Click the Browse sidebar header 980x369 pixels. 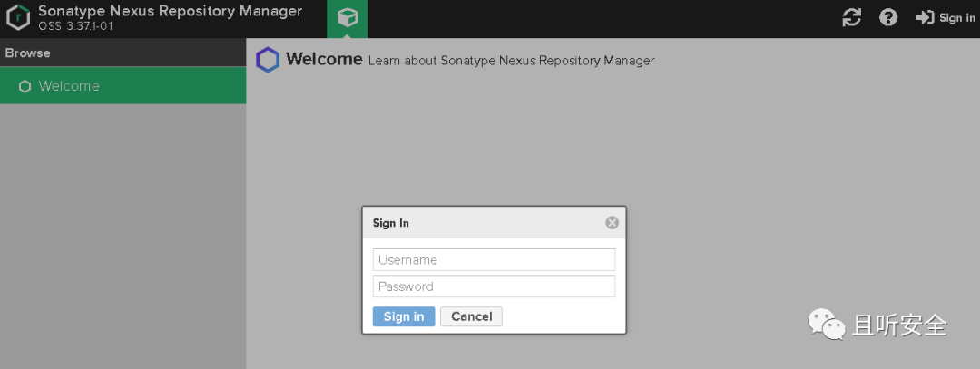(123, 53)
